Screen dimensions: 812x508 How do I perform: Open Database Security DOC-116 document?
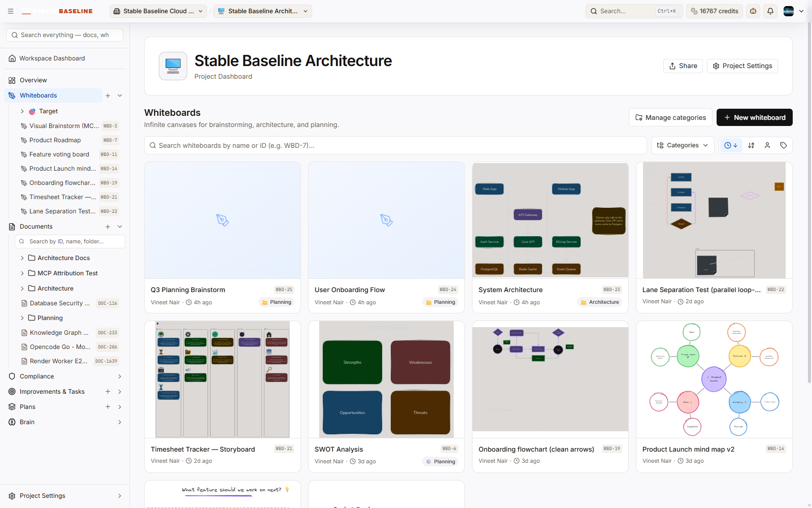(70, 303)
